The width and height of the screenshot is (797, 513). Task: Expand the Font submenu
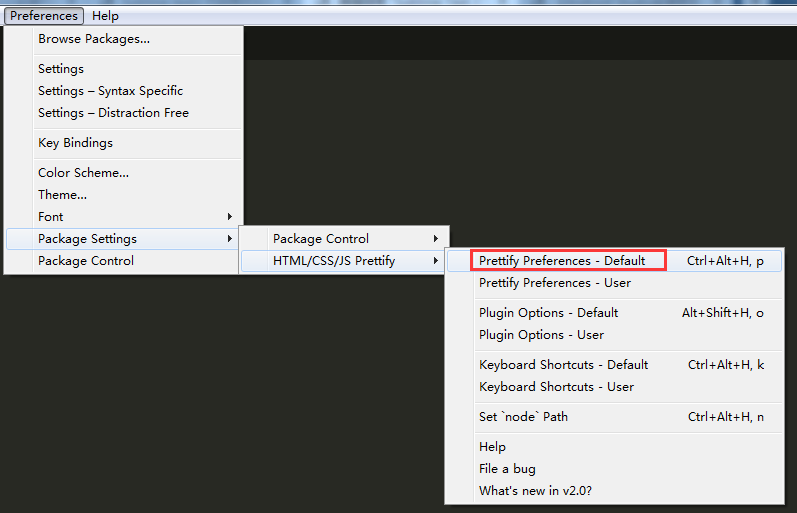[x=124, y=217]
